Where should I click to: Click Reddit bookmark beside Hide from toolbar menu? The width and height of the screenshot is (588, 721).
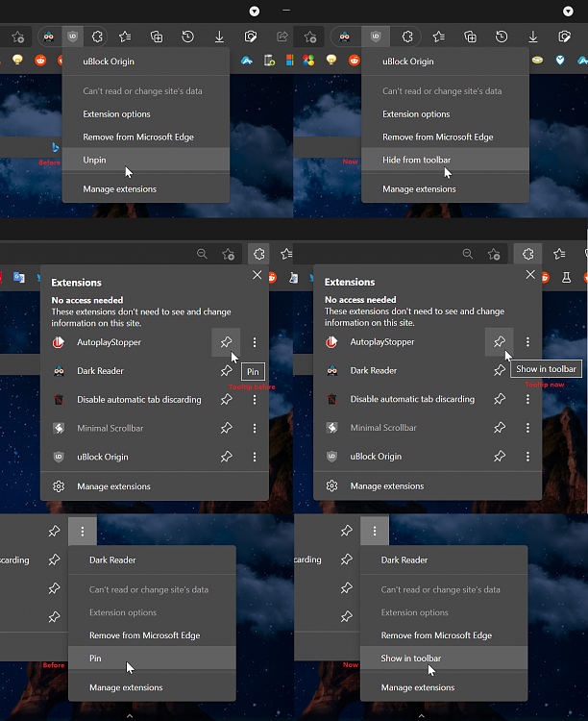pyautogui.click(x=354, y=60)
